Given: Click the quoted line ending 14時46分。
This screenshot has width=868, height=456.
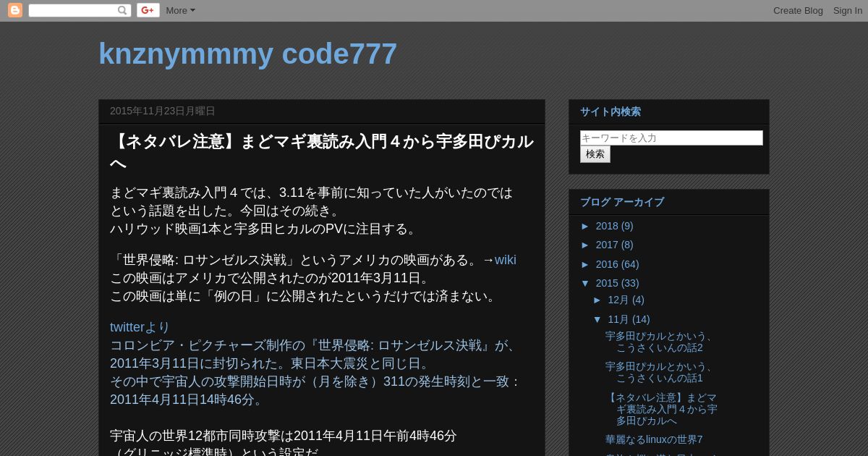Looking at the screenshot, I should point(188,400).
